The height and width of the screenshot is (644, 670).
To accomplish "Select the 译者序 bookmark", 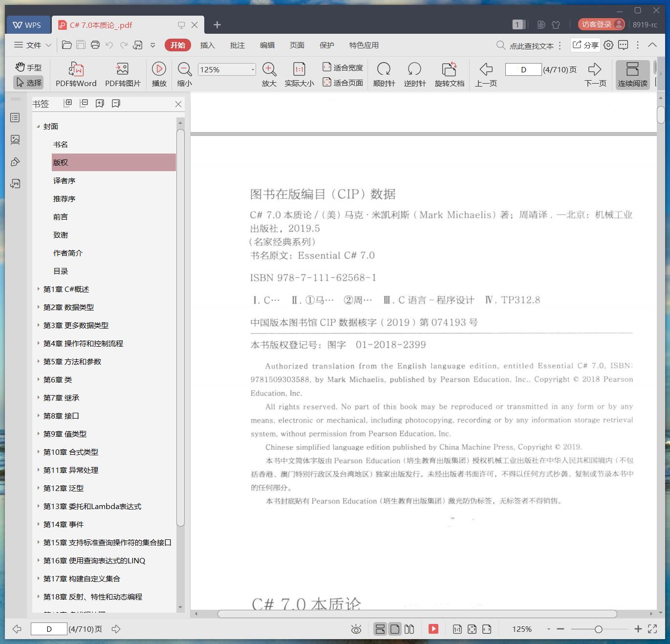I will pos(64,180).
